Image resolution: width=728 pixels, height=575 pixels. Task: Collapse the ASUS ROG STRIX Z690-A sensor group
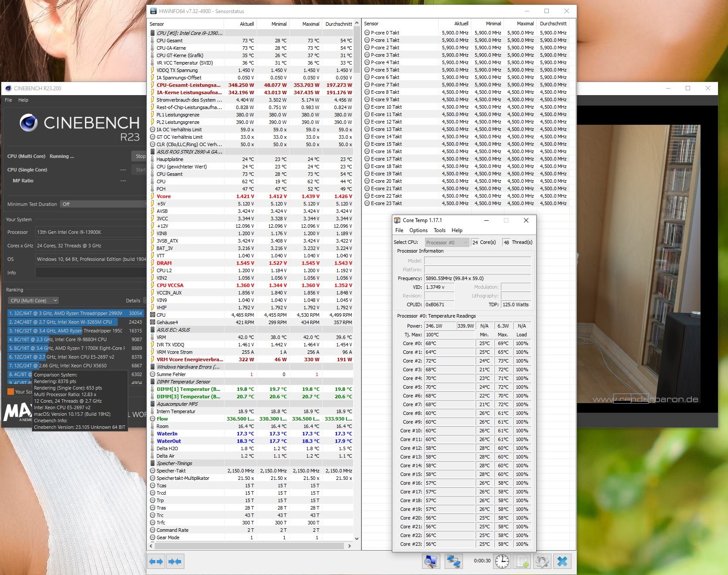pyautogui.click(x=153, y=152)
